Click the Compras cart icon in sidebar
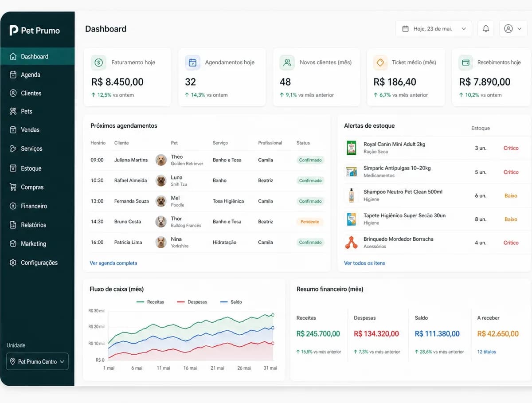Screen dimensions: 532x403 [13, 187]
